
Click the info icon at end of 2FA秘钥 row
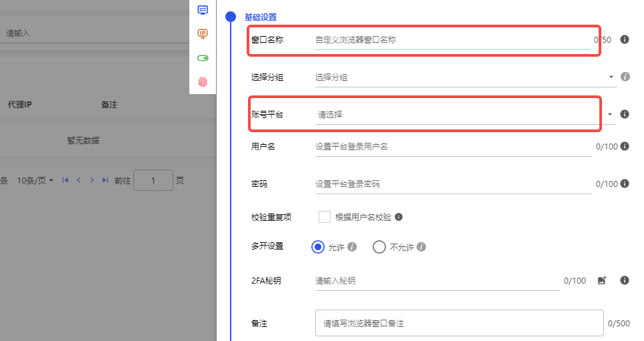(625, 281)
